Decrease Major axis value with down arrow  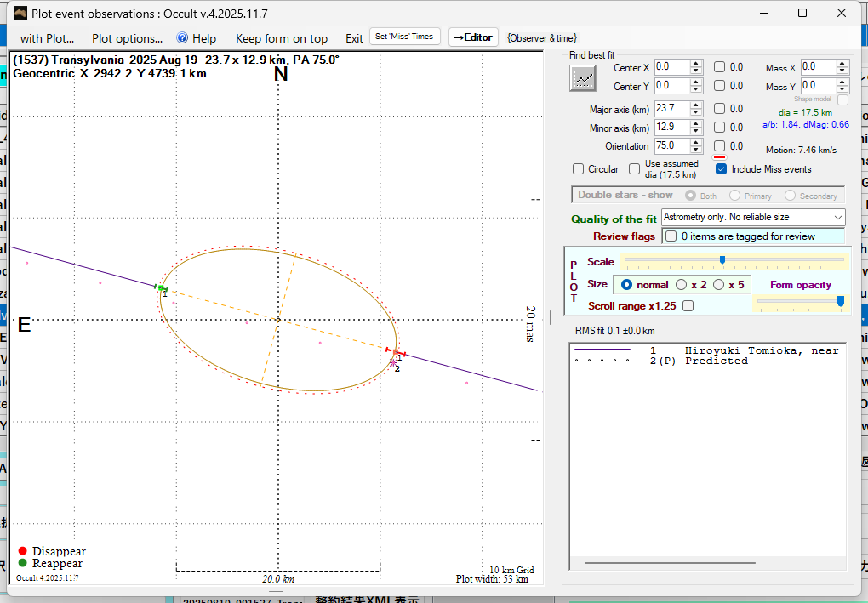(696, 112)
